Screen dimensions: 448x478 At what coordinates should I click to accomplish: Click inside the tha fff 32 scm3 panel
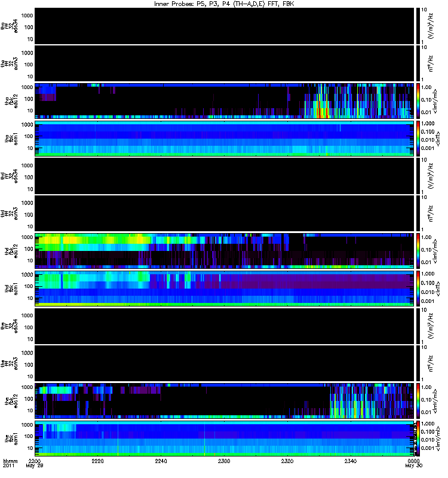(x=225, y=63)
